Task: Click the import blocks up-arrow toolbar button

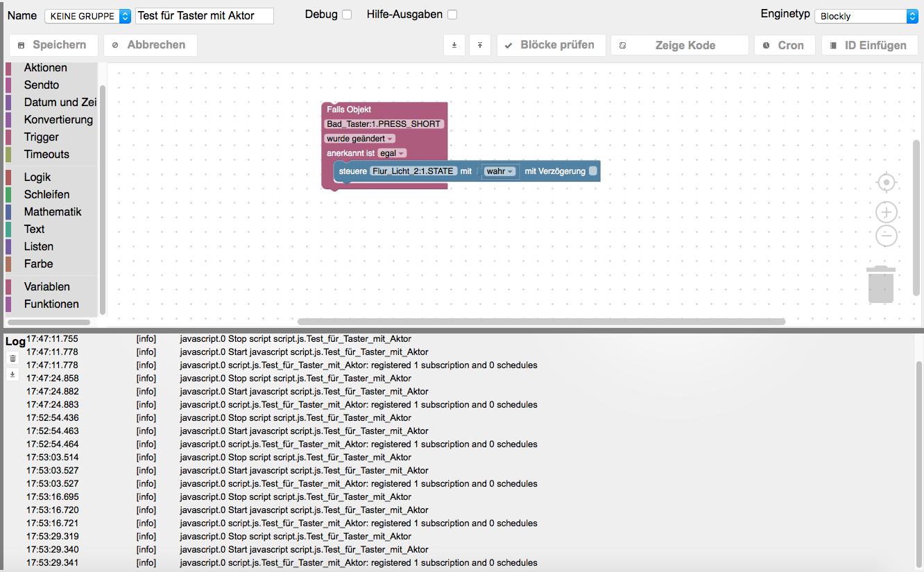Action: point(480,45)
